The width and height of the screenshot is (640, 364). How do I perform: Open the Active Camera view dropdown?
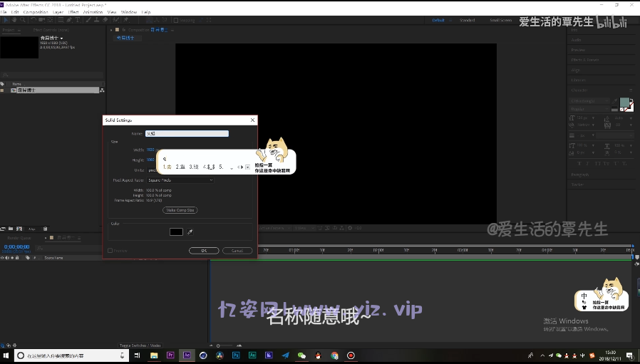click(x=274, y=228)
